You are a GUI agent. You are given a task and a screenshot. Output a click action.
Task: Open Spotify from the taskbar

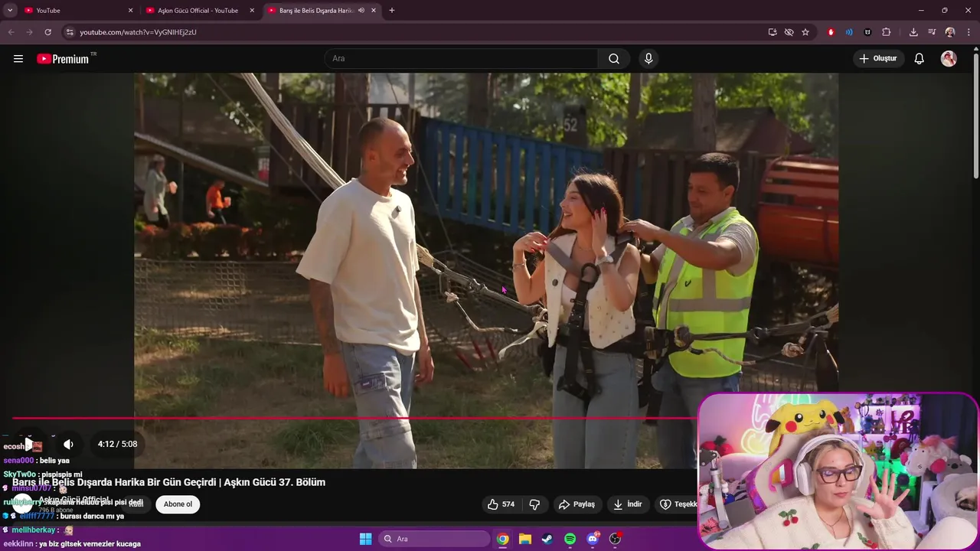[x=570, y=539]
